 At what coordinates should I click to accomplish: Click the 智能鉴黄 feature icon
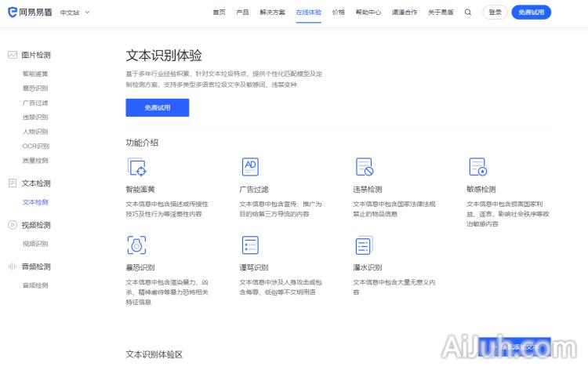pos(136,167)
